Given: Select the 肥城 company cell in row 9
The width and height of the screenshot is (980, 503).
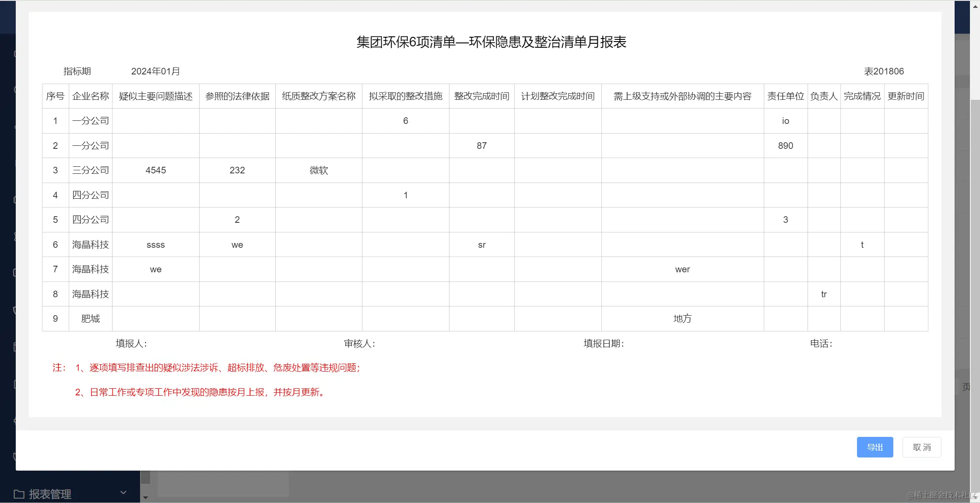Looking at the screenshot, I should click(x=91, y=319).
